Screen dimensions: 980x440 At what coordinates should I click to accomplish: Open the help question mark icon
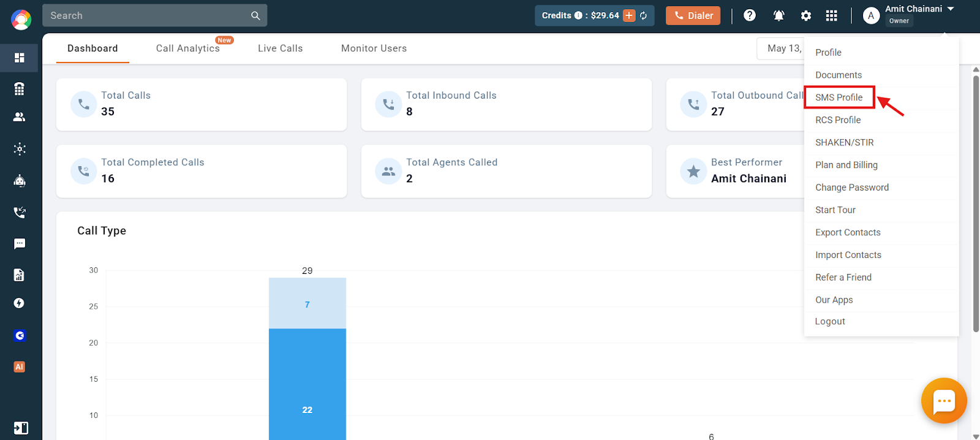point(750,15)
